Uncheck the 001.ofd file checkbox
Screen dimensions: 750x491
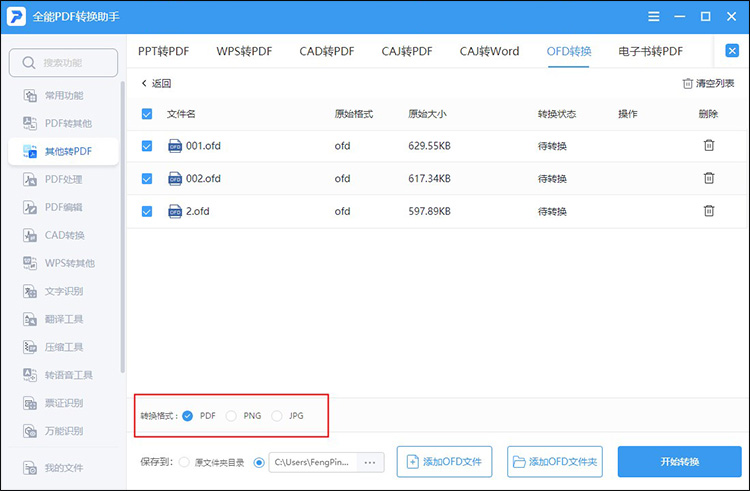[147, 146]
